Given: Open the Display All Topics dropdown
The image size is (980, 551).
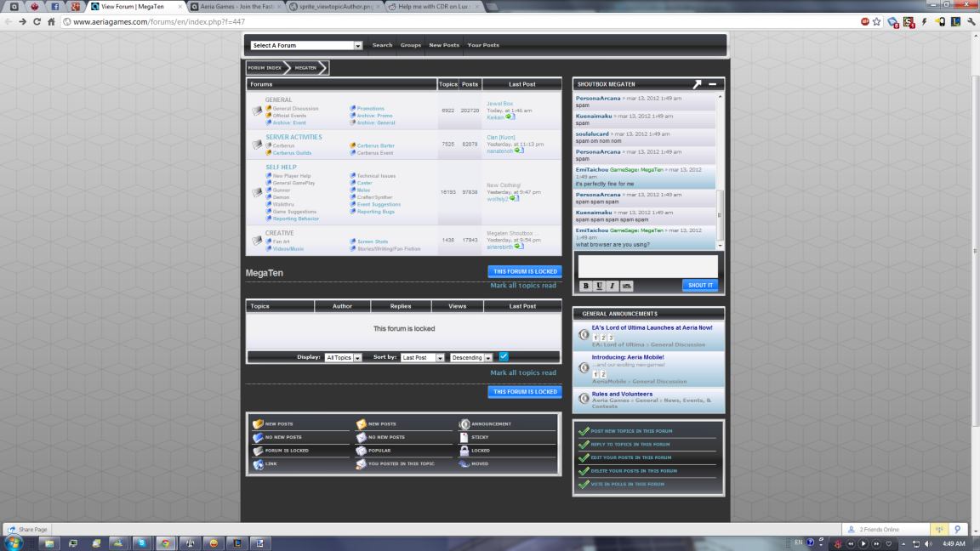Looking at the screenshot, I should coord(343,357).
